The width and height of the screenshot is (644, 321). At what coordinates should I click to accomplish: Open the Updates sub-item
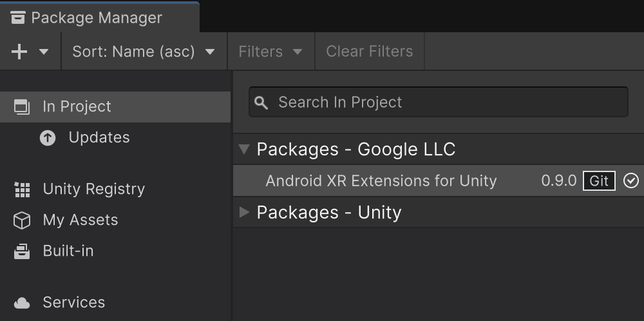pos(99,138)
